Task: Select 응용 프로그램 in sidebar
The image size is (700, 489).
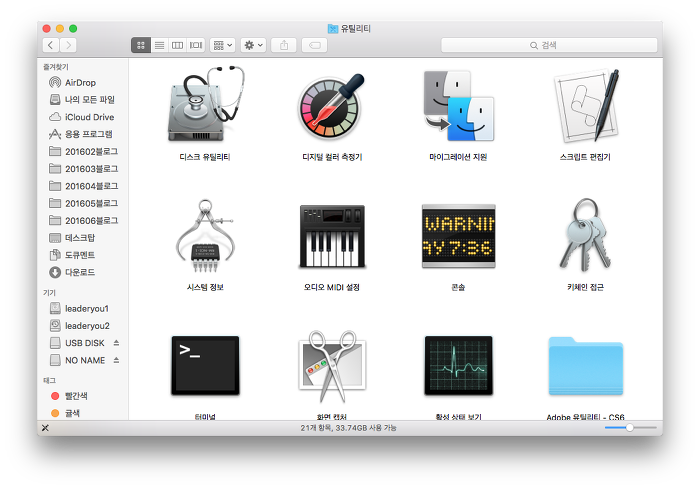Action: [80, 134]
